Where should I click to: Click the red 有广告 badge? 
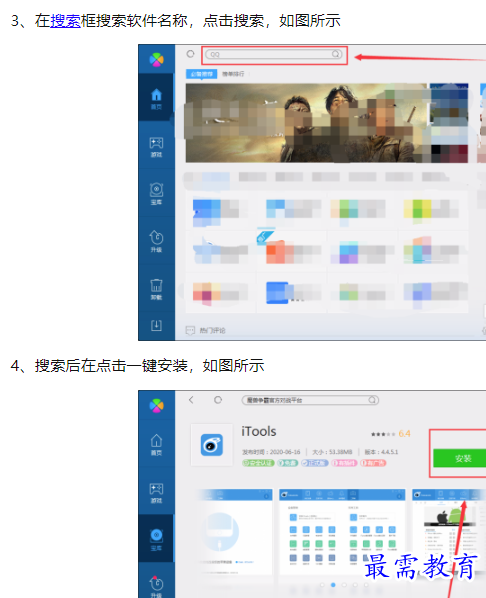pyautogui.click(x=373, y=463)
